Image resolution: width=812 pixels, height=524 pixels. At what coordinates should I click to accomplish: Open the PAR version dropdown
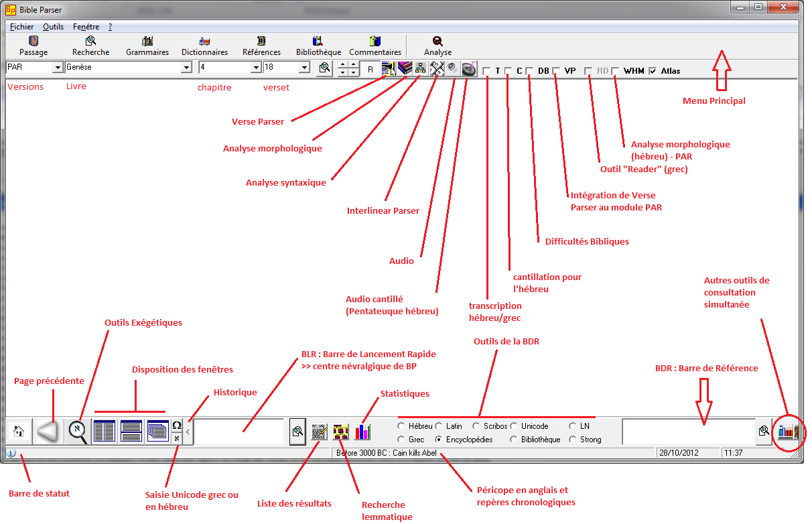pyautogui.click(x=58, y=68)
